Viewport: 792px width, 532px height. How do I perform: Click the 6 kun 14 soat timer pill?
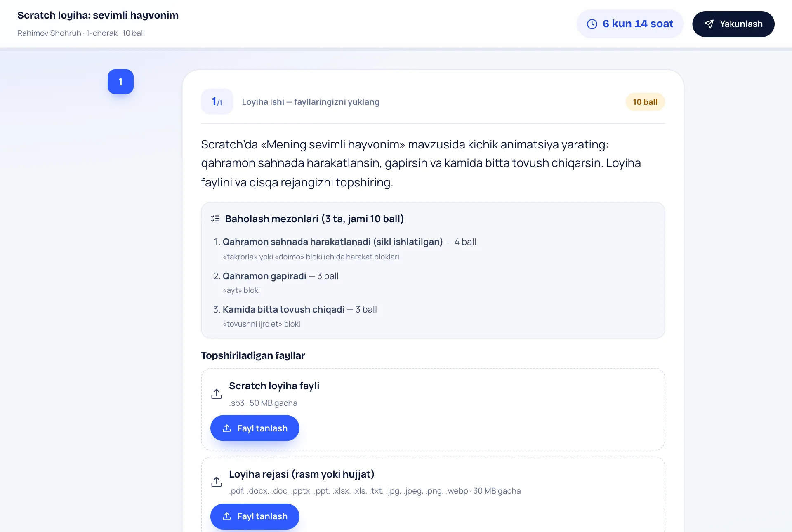pyautogui.click(x=630, y=24)
